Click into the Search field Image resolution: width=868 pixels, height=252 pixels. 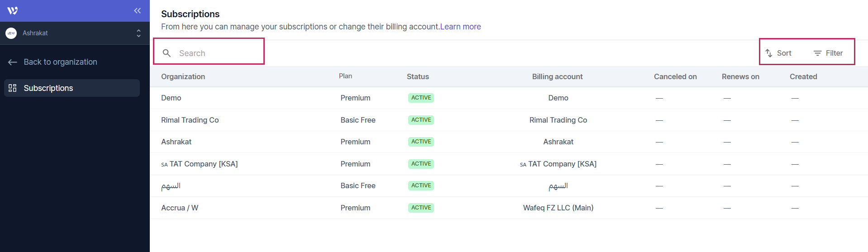(x=217, y=53)
